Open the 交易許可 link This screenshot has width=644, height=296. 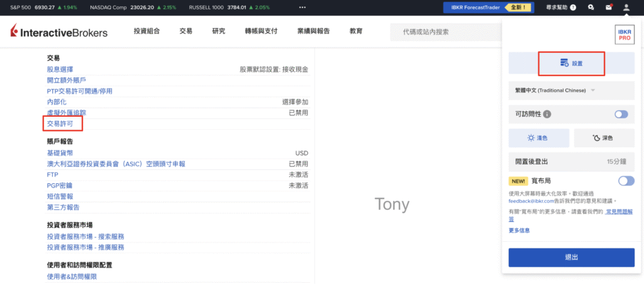coord(62,123)
